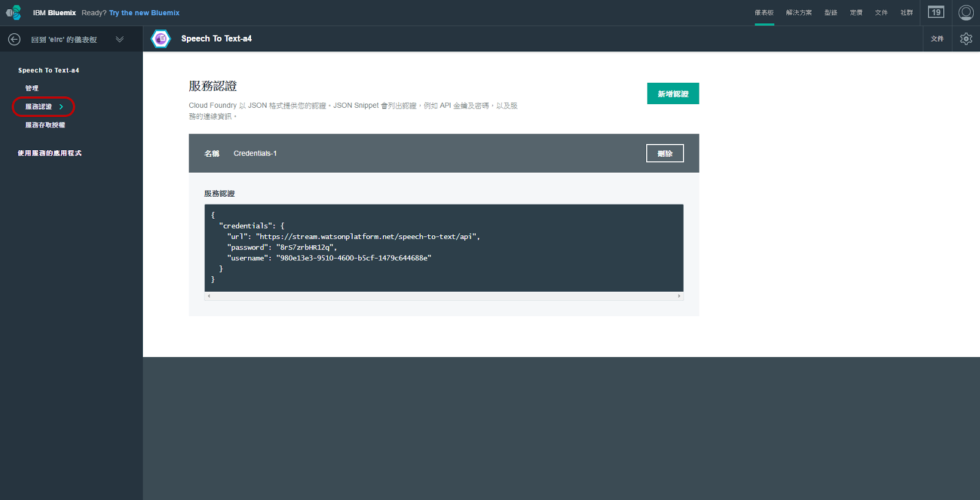Select 使用服務的應用程式 in the sidebar
This screenshot has width=980, height=500.
(x=50, y=153)
